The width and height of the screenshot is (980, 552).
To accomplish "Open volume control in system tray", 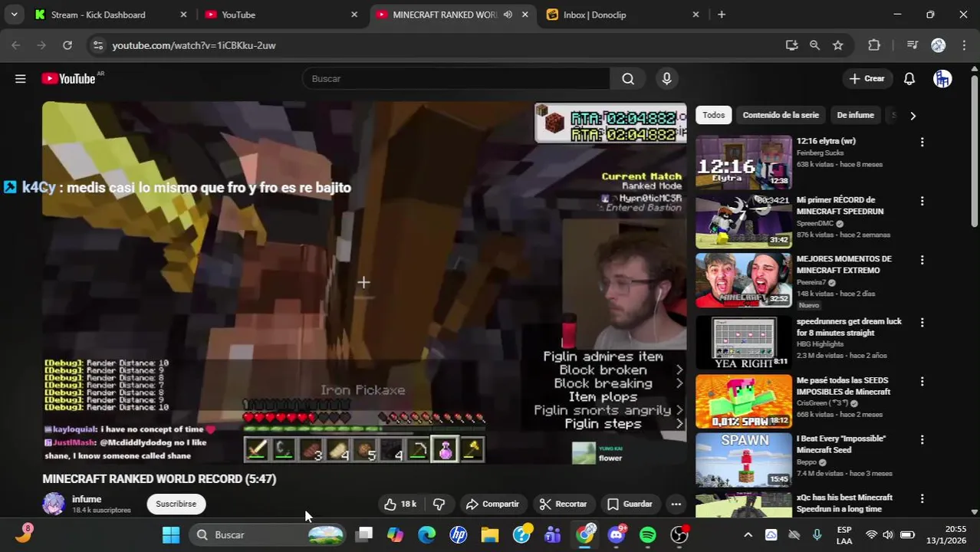I will pos(888,534).
